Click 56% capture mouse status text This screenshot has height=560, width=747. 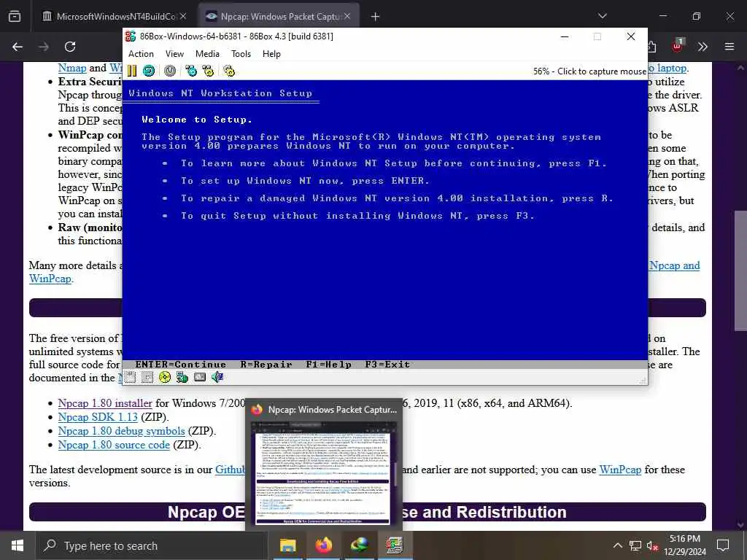click(x=589, y=71)
